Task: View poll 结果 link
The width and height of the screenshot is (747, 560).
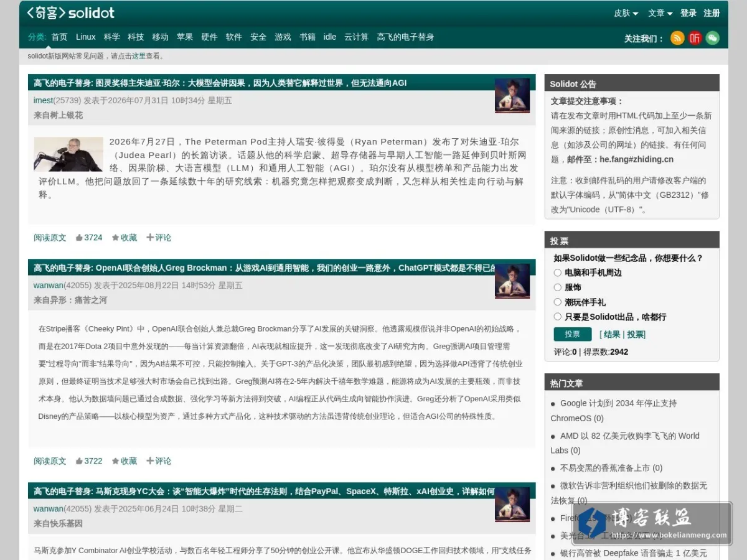Action: click(612, 335)
